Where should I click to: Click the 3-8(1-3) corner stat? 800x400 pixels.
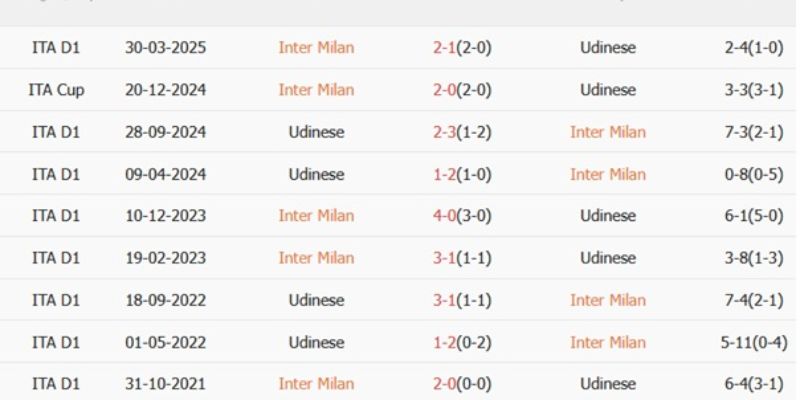(x=752, y=258)
